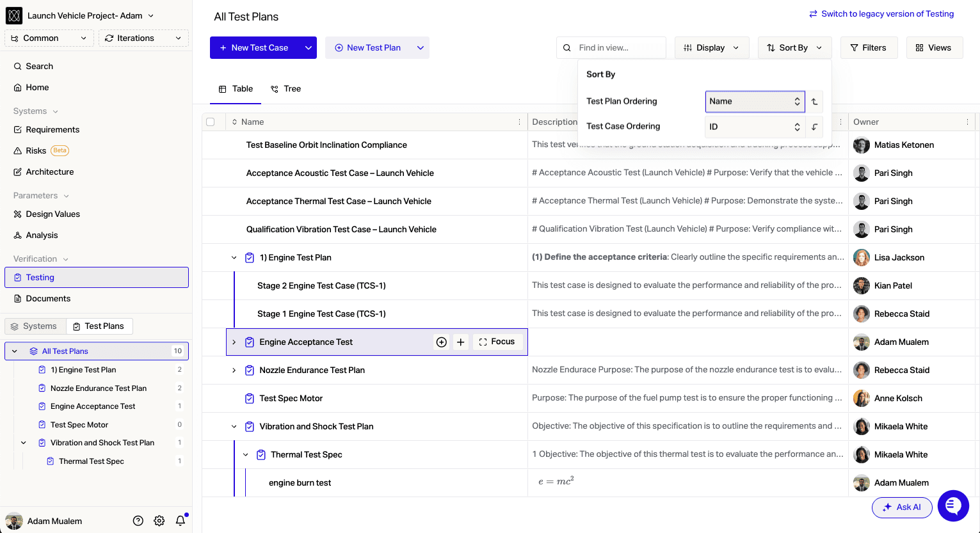Toggle the select-all checkbox in table header

tap(211, 122)
